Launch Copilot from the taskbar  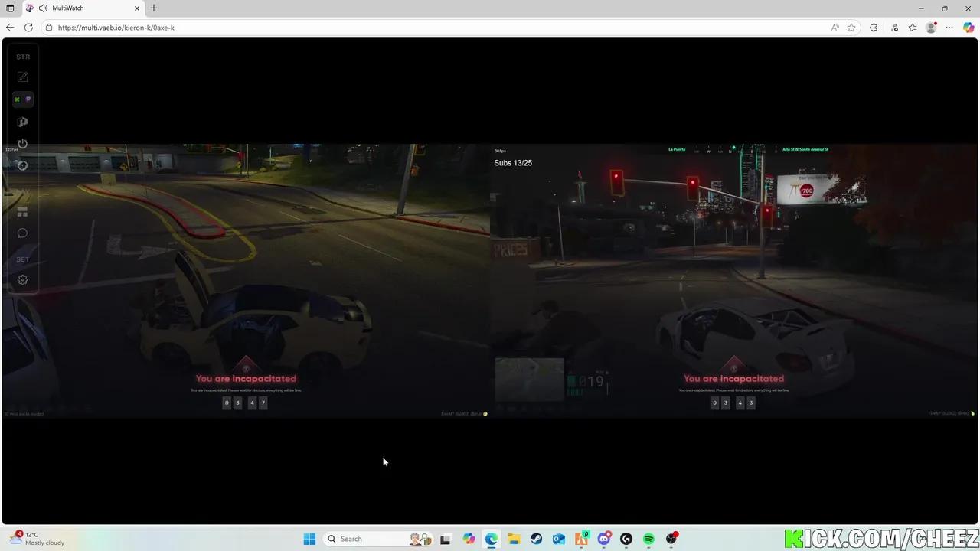(469, 539)
